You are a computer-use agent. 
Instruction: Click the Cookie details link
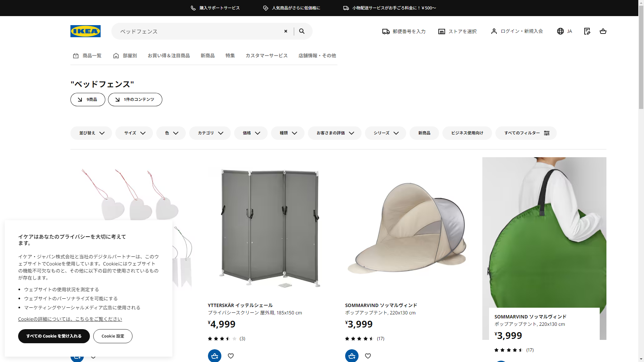point(70,319)
